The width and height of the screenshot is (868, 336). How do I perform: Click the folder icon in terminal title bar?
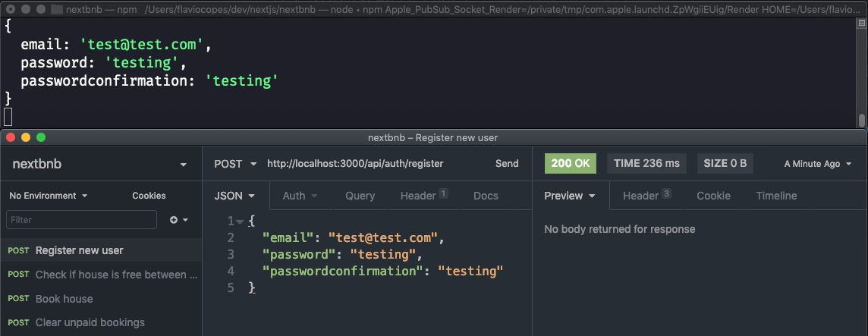coord(56,10)
